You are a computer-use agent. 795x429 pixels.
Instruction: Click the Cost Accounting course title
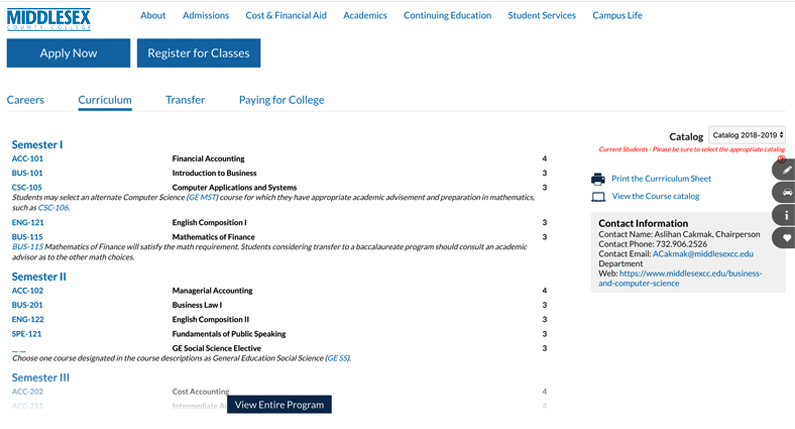pos(201,391)
